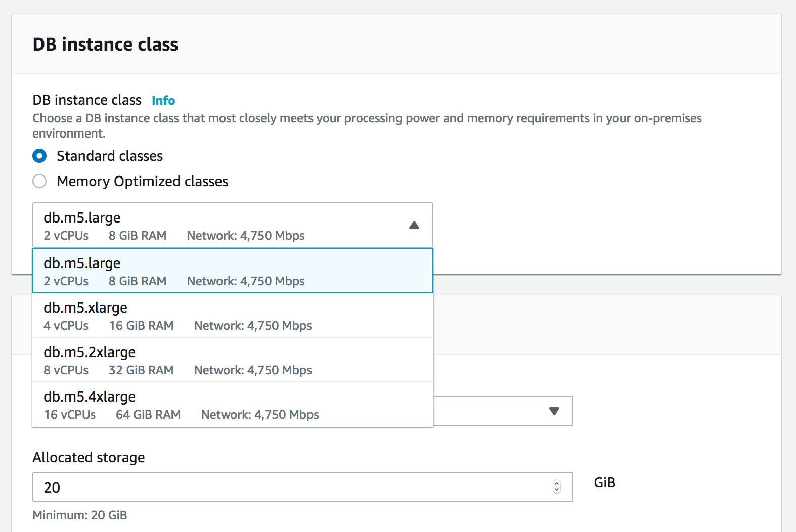Collapse the db.m5.large instance class combo box

(233, 226)
